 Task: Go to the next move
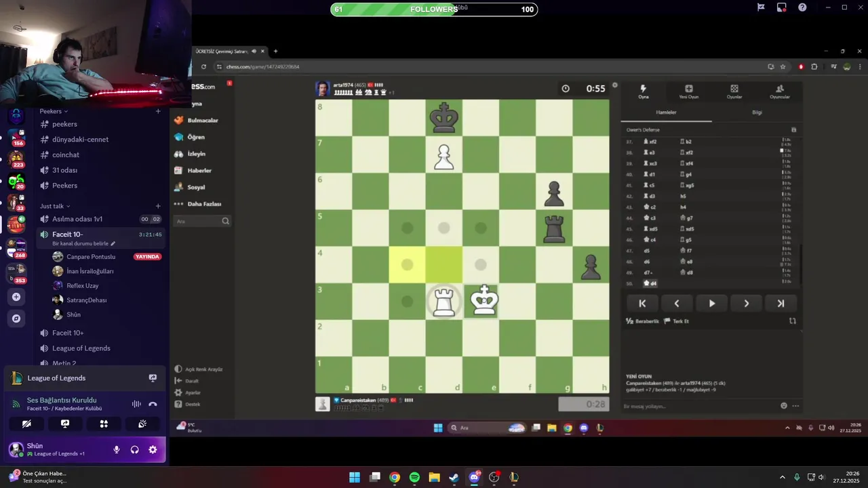tap(746, 304)
